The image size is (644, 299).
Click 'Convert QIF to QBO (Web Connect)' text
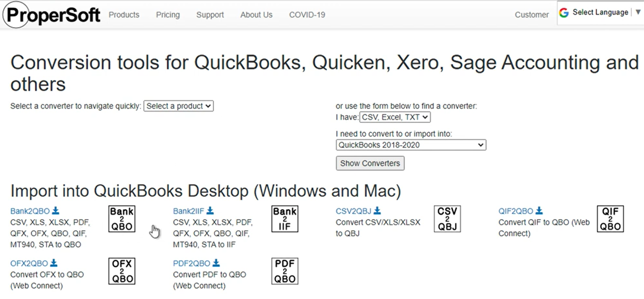544,228
